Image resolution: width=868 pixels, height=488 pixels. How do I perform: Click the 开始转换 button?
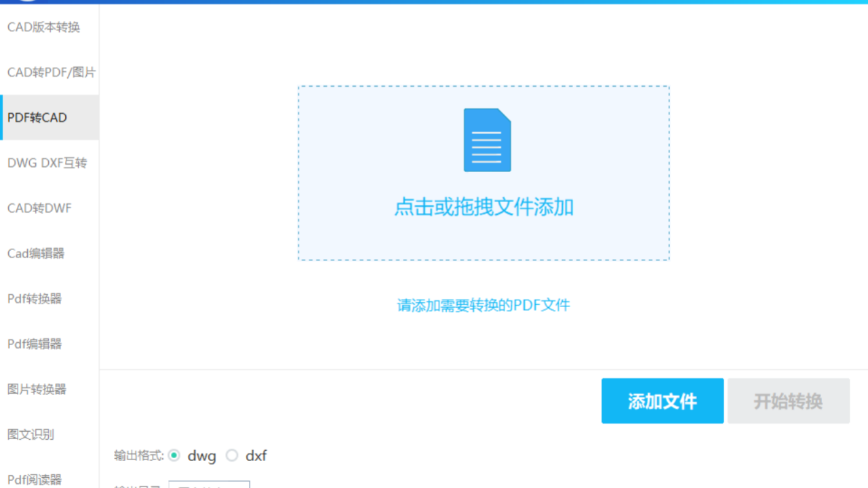click(788, 401)
